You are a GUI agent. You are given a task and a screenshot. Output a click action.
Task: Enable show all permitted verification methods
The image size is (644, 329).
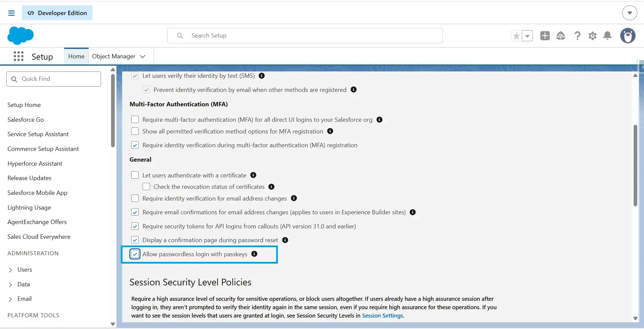pos(135,131)
